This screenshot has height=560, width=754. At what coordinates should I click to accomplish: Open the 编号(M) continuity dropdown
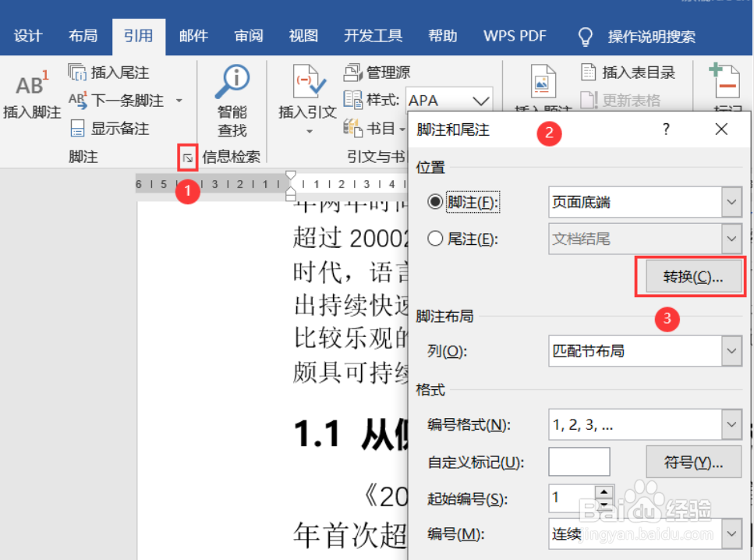[x=731, y=534]
